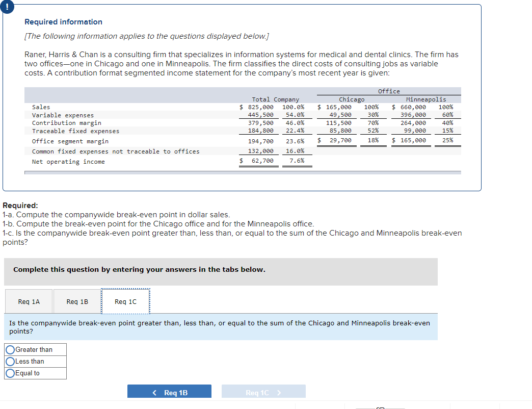Select the Req 1C tab
Screen dimensions: 532x409
125,301
